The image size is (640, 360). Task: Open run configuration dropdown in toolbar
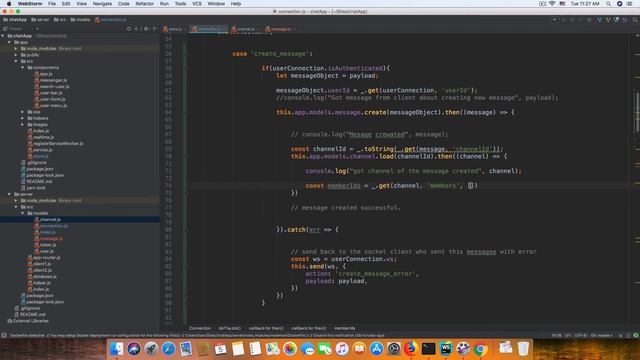[x=554, y=20]
